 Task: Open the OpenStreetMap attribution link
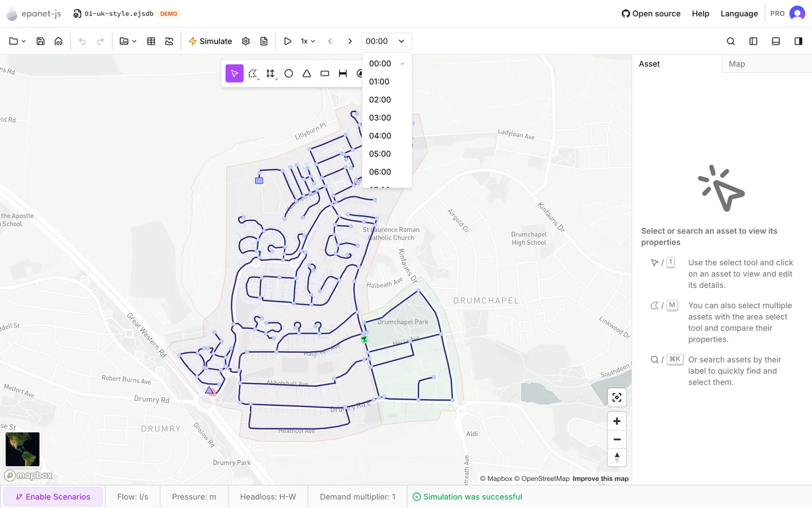pos(542,479)
